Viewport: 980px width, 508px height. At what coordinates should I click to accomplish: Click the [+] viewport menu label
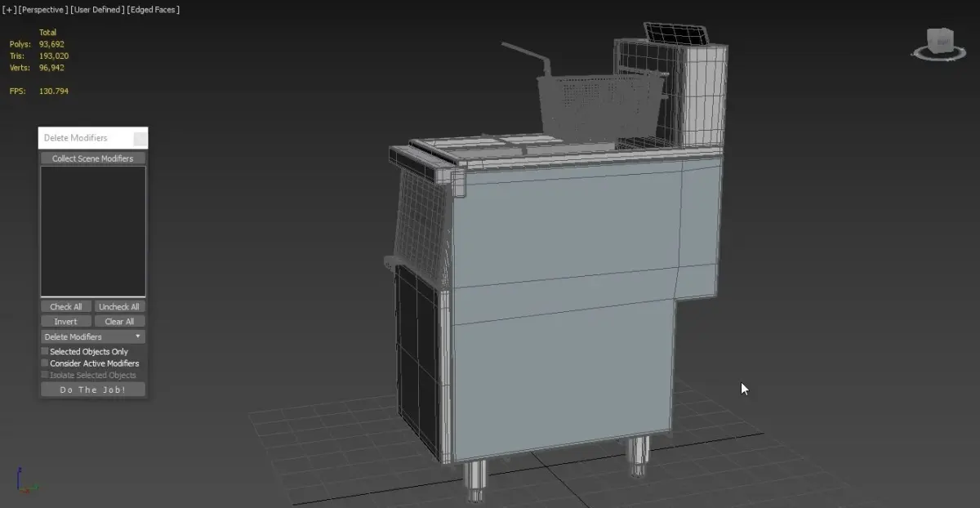9,10
